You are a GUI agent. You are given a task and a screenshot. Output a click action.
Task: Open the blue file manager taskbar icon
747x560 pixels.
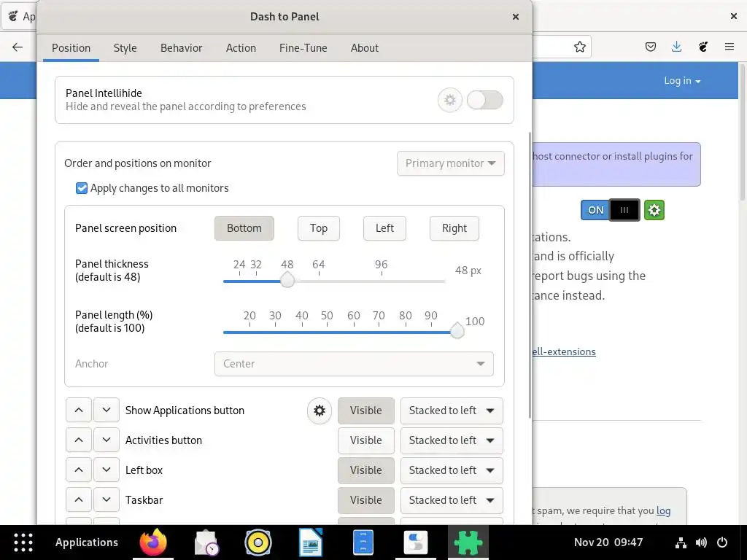click(363, 542)
